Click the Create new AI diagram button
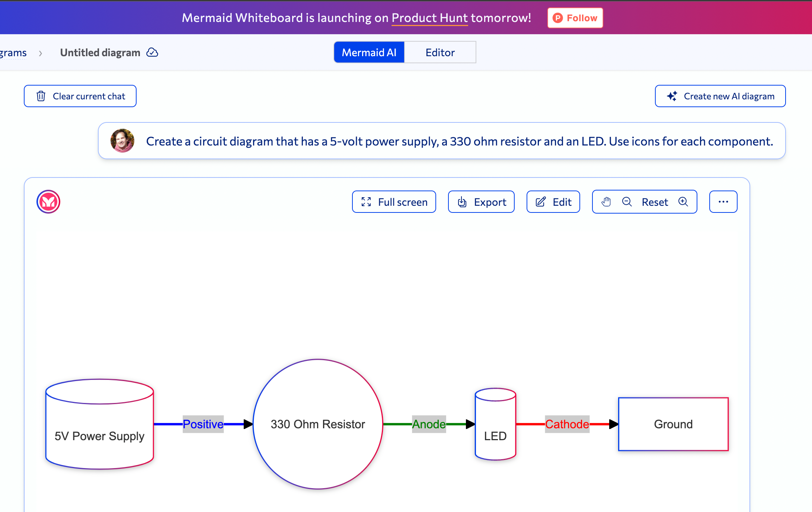The height and width of the screenshot is (512, 812). pyautogui.click(x=720, y=96)
